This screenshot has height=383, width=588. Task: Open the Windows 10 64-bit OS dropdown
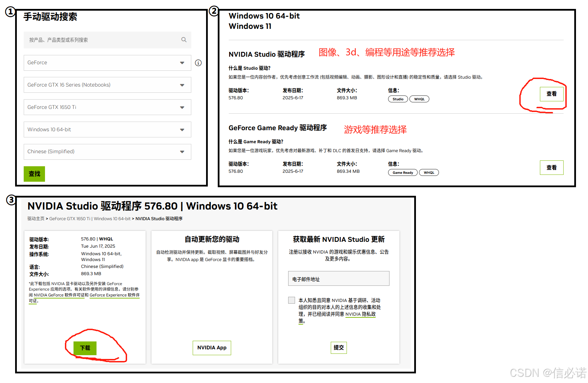coord(107,129)
